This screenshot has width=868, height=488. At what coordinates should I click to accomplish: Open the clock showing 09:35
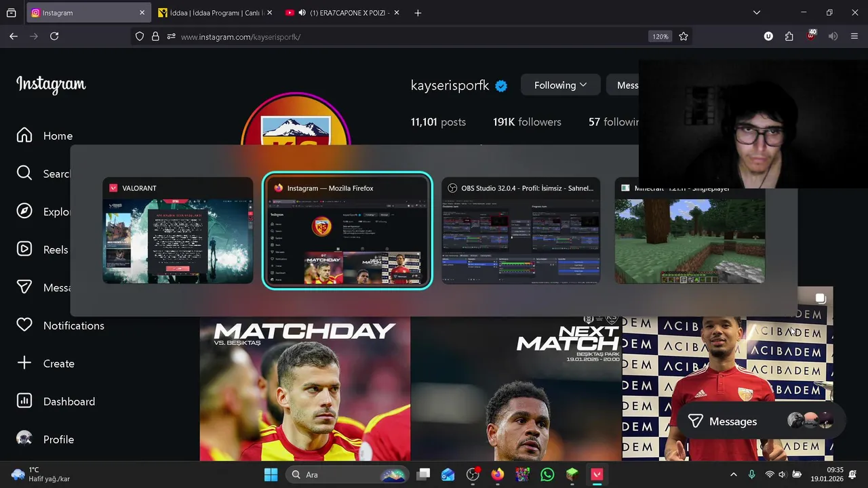[827, 474]
